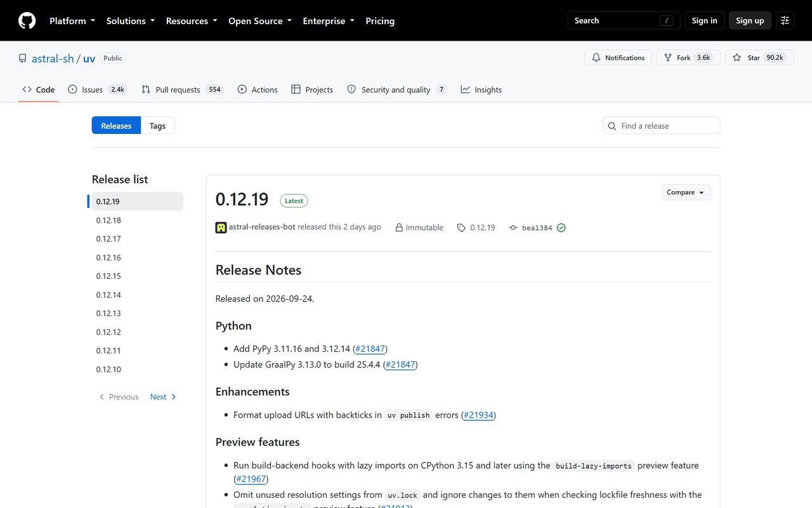Open the Compare dropdown

(x=686, y=192)
